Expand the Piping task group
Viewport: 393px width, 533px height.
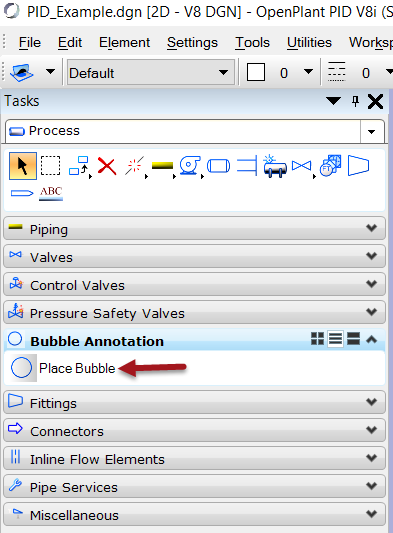click(x=194, y=229)
